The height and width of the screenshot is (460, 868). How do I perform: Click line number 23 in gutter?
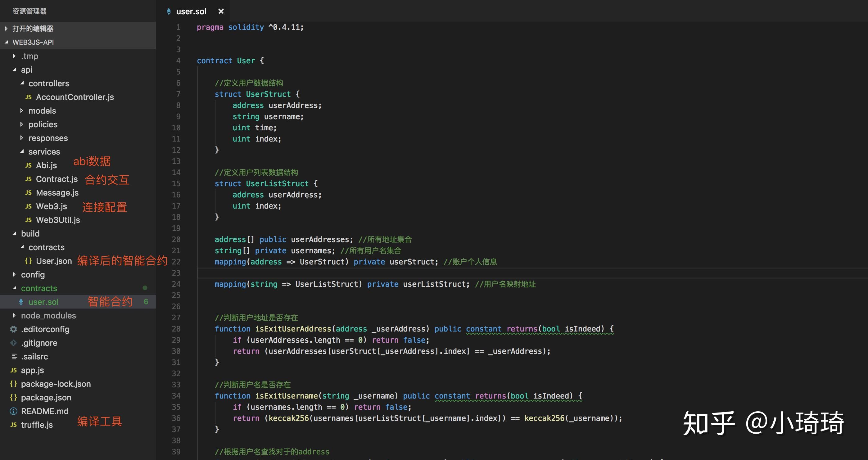click(176, 273)
